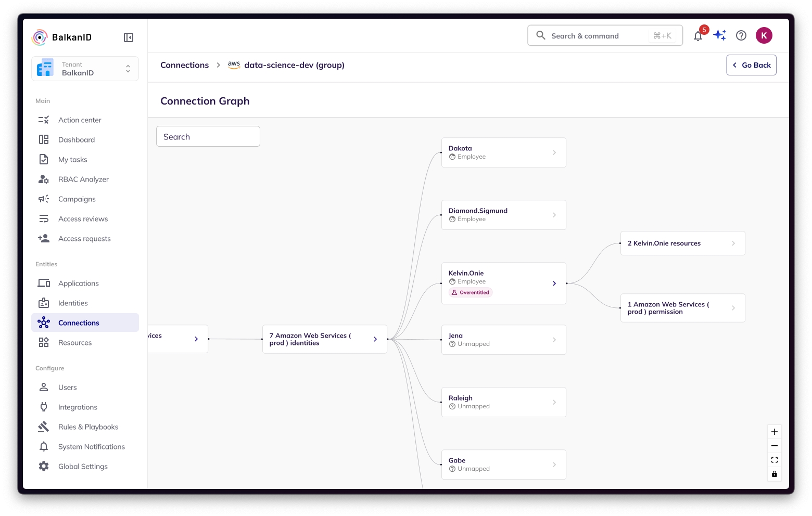Collapse the sidebar panel icon
Viewport: 812px width, 516px height.
pyautogui.click(x=129, y=37)
